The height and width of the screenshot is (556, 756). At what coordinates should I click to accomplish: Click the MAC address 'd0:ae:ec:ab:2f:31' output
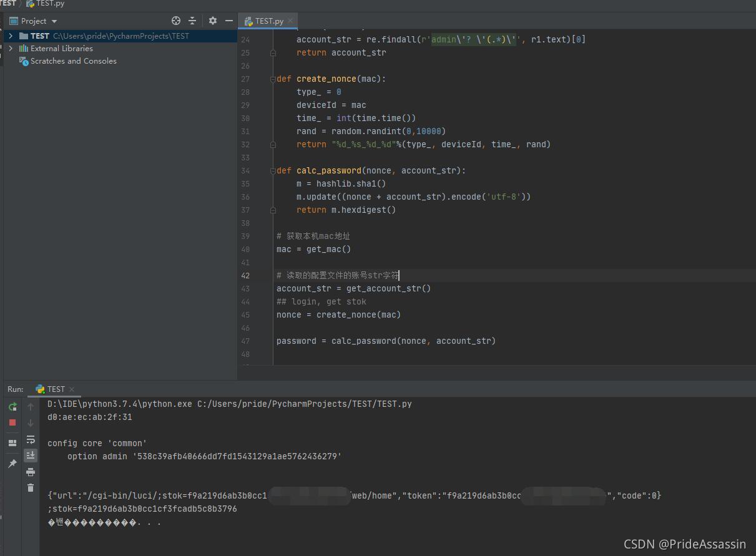90,417
